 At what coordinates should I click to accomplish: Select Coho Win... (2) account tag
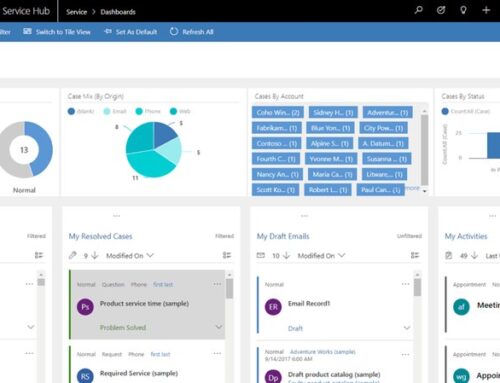click(278, 113)
